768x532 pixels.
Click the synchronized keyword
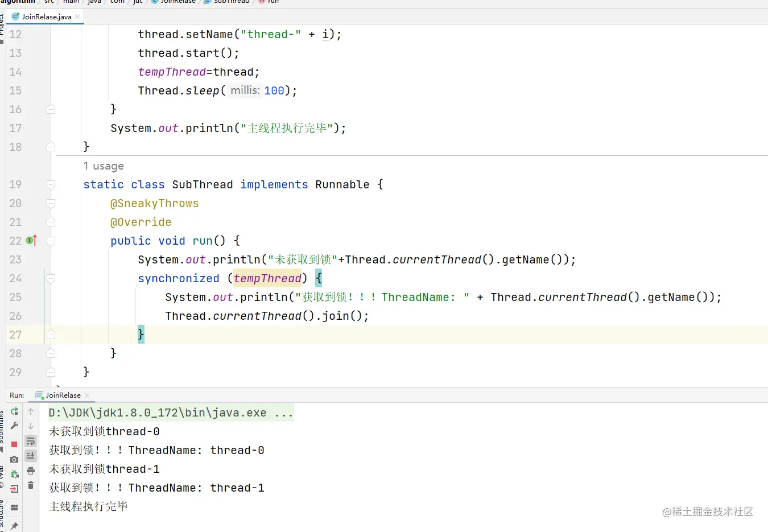coord(179,278)
